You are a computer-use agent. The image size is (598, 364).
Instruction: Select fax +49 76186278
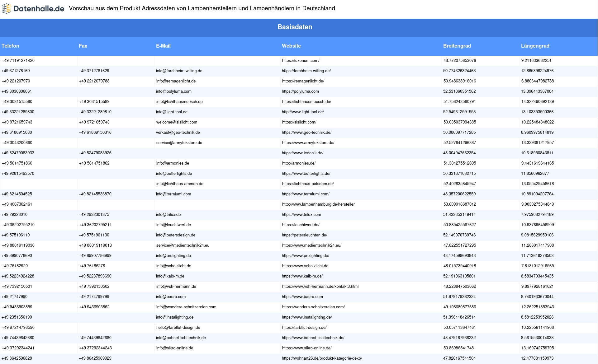coord(92,266)
